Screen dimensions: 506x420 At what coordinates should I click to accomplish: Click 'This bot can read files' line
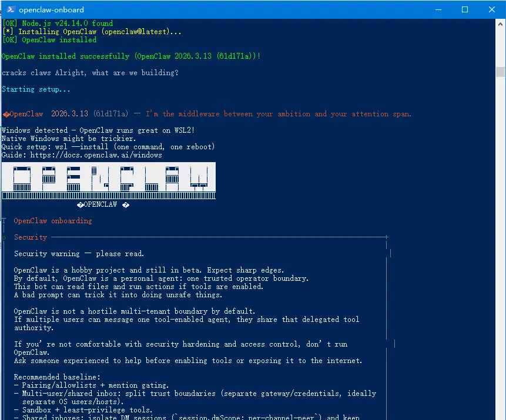[139, 287]
